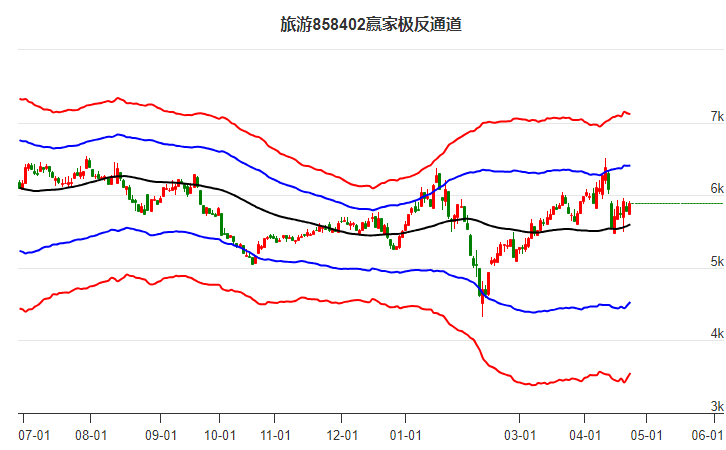
Task: Click the lowest-wick red candlestick near February
Action: tap(482, 299)
